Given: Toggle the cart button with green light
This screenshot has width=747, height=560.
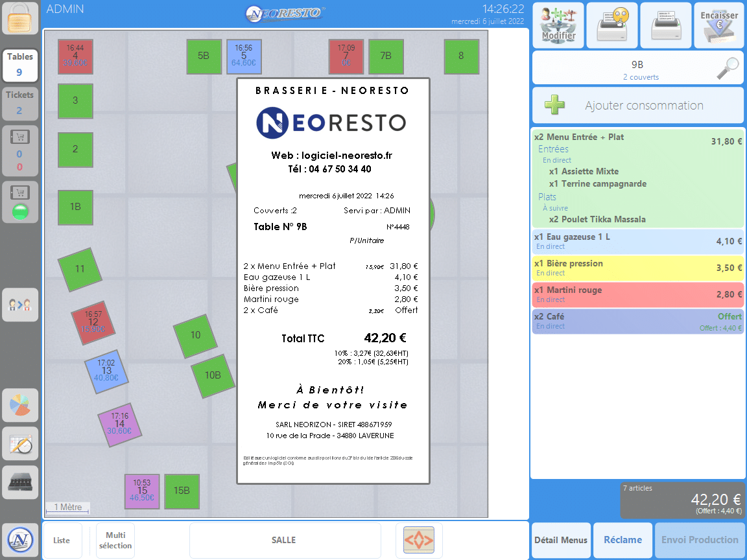Looking at the screenshot, I should [20, 202].
